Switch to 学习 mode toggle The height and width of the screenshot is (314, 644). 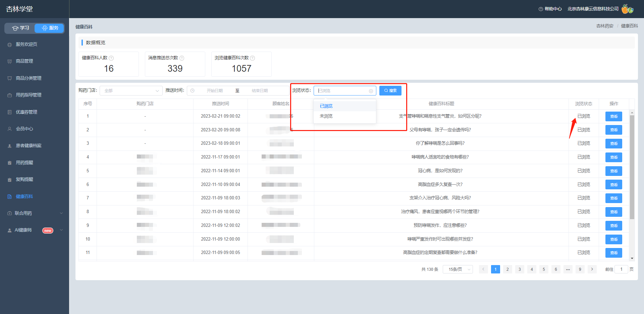pos(20,28)
